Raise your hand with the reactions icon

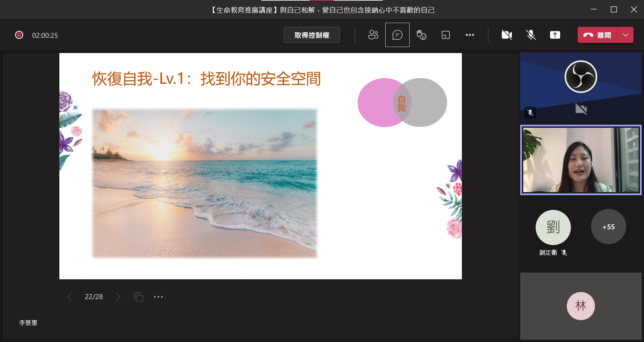(421, 35)
